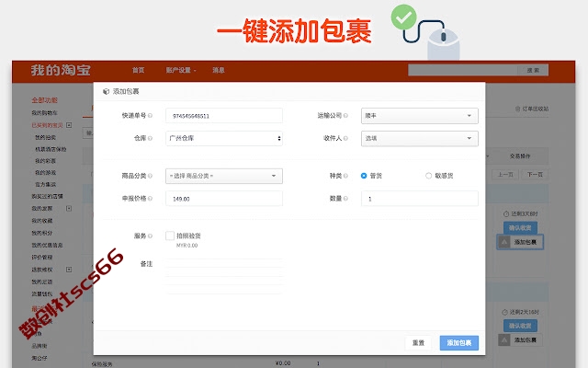
Task: Open the 仓库 select showing 广州仓库
Action: pos(224,138)
